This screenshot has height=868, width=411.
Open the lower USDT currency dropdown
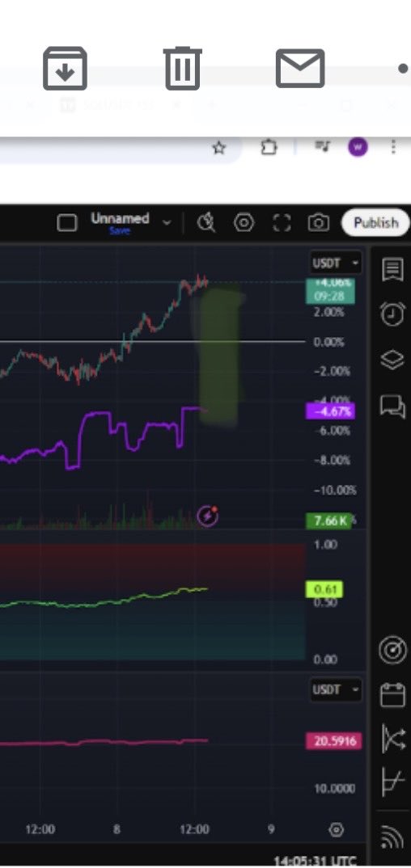click(x=336, y=689)
